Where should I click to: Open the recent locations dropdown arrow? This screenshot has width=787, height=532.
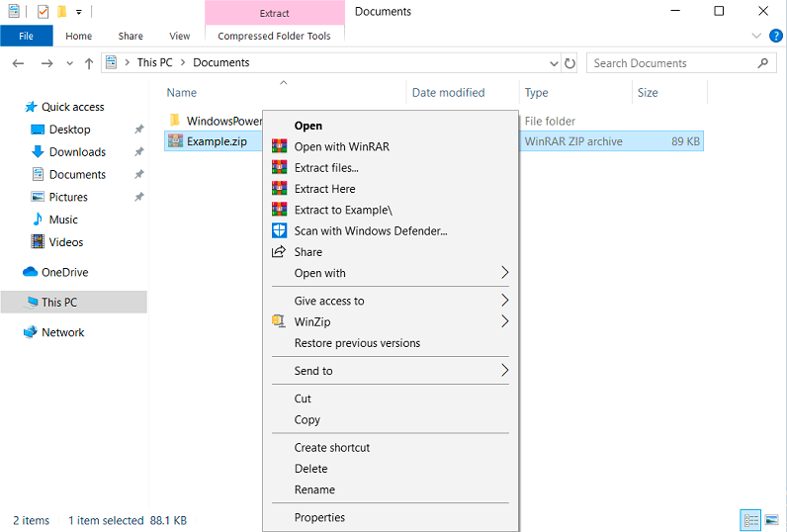[70, 63]
